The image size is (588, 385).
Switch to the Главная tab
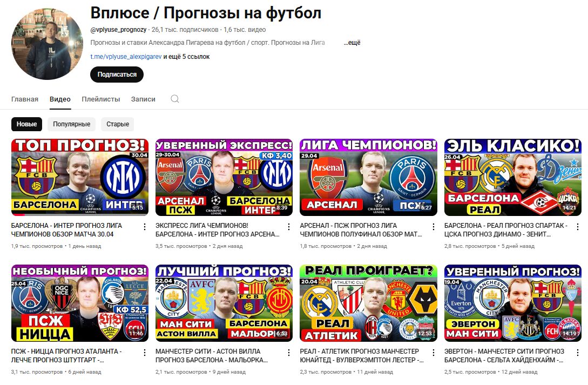(25, 99)
